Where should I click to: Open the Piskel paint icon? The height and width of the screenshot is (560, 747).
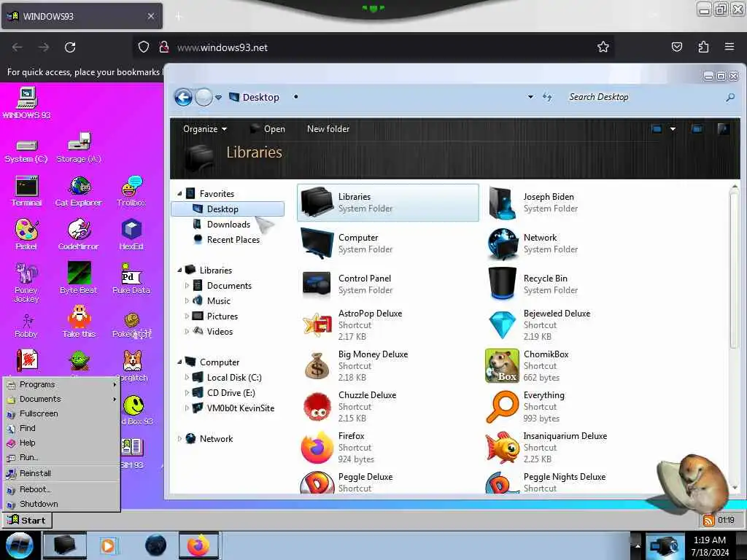pyautogui.click(x=26, y=234)
